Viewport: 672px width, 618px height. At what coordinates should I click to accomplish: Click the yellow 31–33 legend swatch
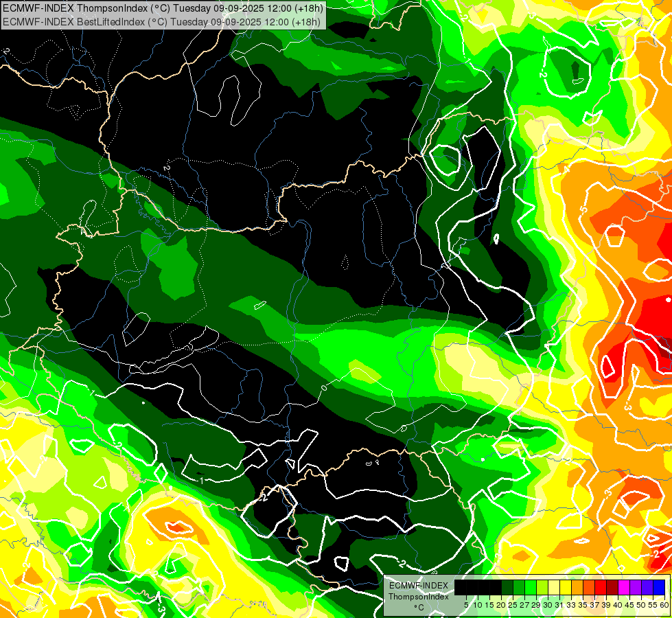tap(566, 587)
